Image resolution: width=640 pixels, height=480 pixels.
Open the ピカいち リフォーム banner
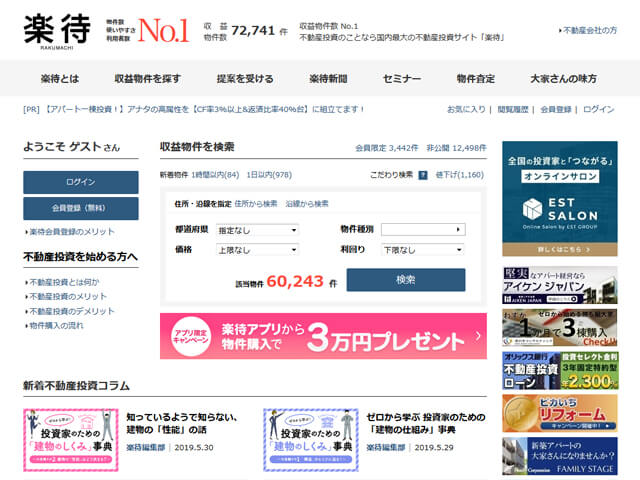(560, 413)
